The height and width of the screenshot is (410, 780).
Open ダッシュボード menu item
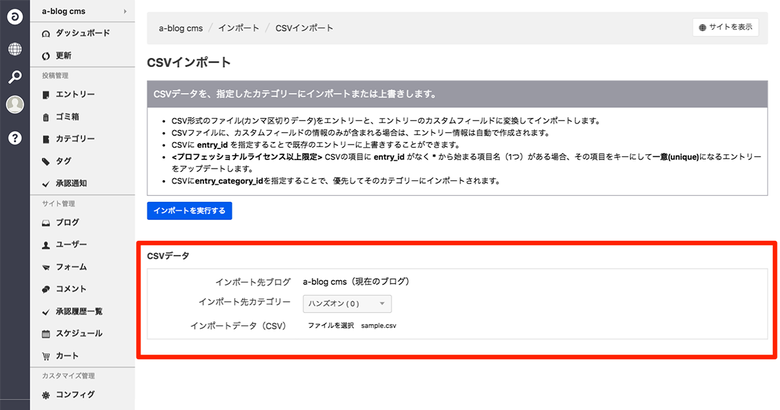pos(83,33)
